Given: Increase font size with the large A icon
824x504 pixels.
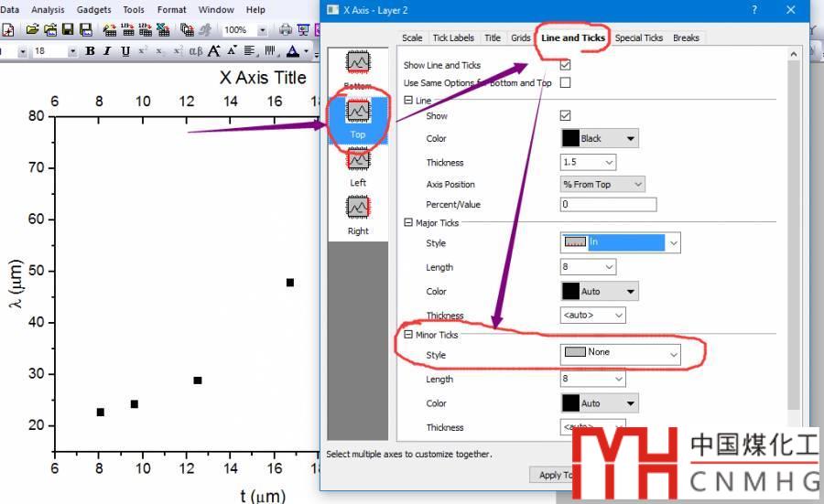Looking at the screenshot, I should tap(214, 51).
